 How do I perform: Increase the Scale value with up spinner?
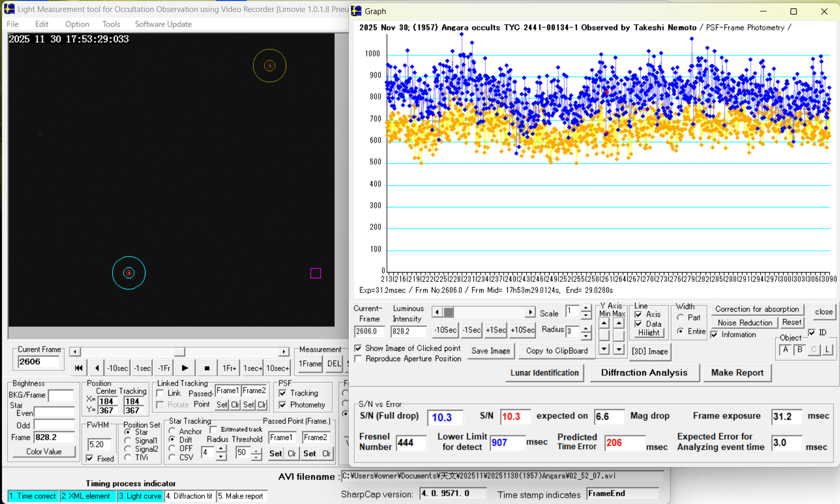click(586, 308)
